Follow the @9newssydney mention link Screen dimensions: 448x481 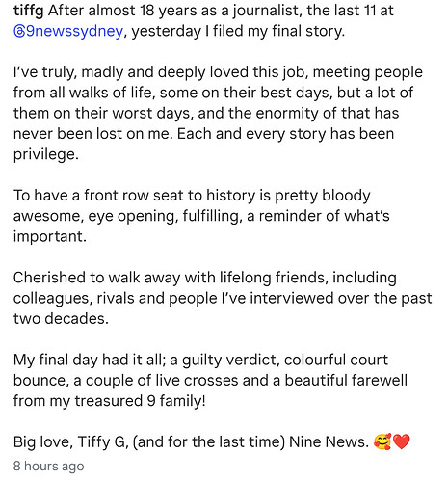pos(68,31)
